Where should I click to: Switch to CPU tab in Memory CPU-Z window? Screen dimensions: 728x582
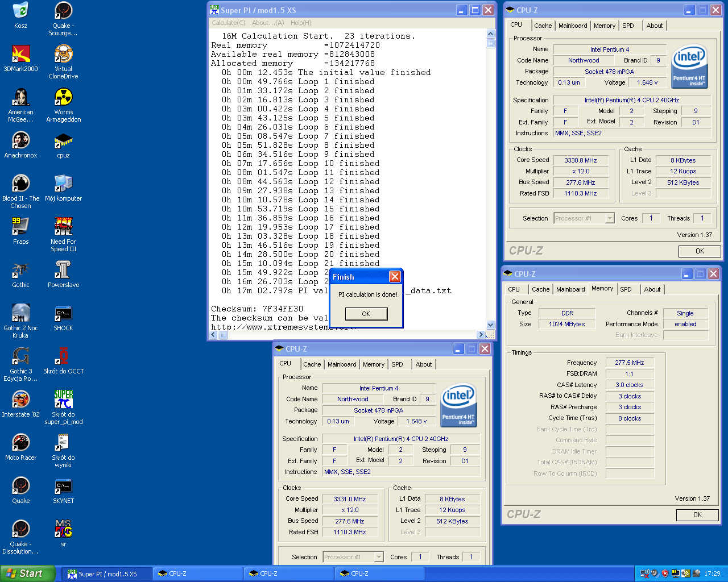514,289
